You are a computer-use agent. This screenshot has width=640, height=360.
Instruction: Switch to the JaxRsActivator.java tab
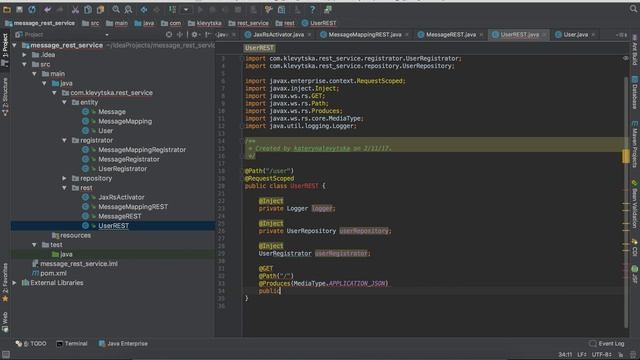[278, 35]
